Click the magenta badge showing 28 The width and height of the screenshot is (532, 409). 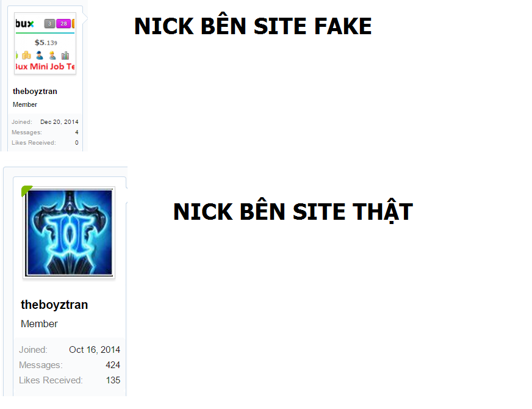coord(63,23)
